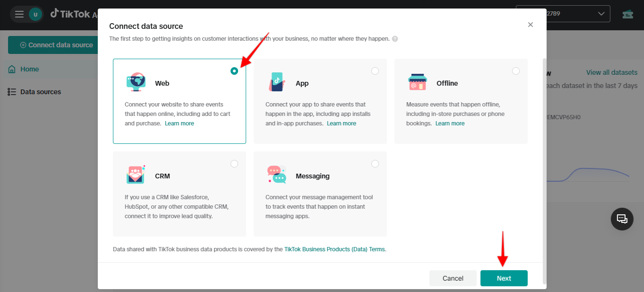This screenshot has width=644, height=292.
Task: Click the Next button
Action: (504, 278)
